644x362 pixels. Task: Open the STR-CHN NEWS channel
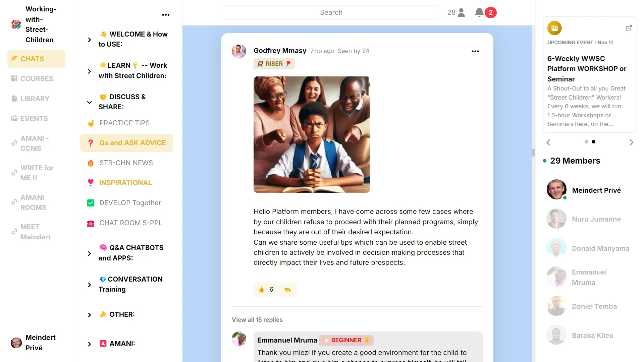click(x=126, y=163)
